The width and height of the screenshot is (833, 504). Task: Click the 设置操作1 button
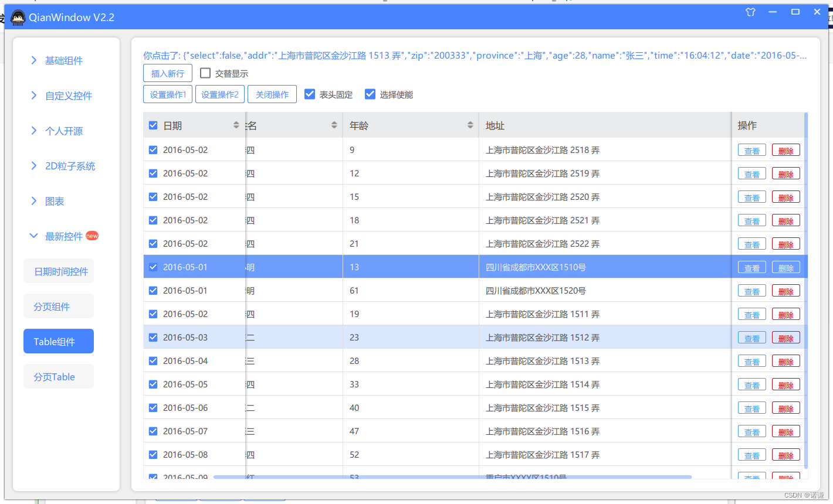(168, 94)
